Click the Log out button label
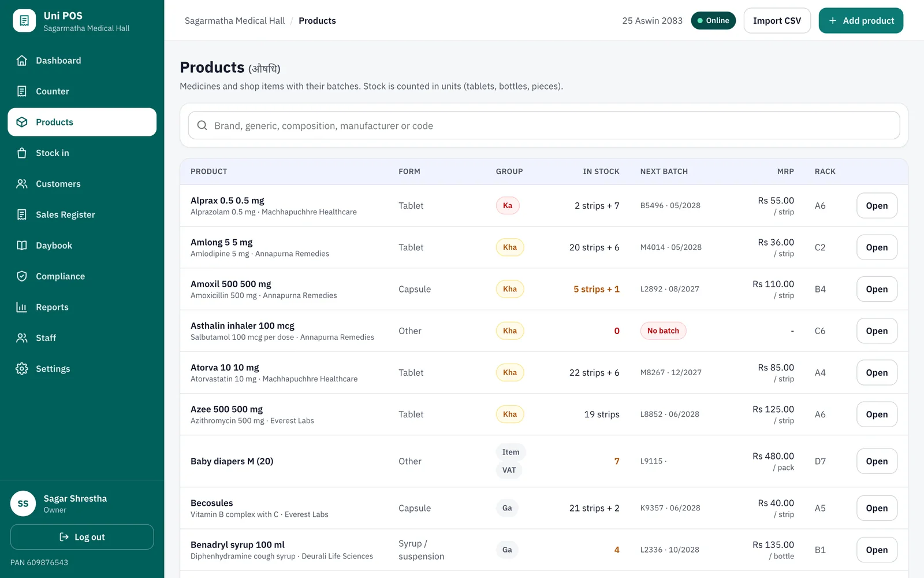This screenshot has width=924, height=578. tap(90, 537)
